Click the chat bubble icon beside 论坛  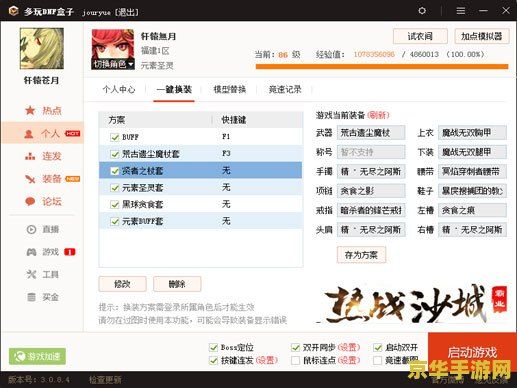click(x=30, y=201)
